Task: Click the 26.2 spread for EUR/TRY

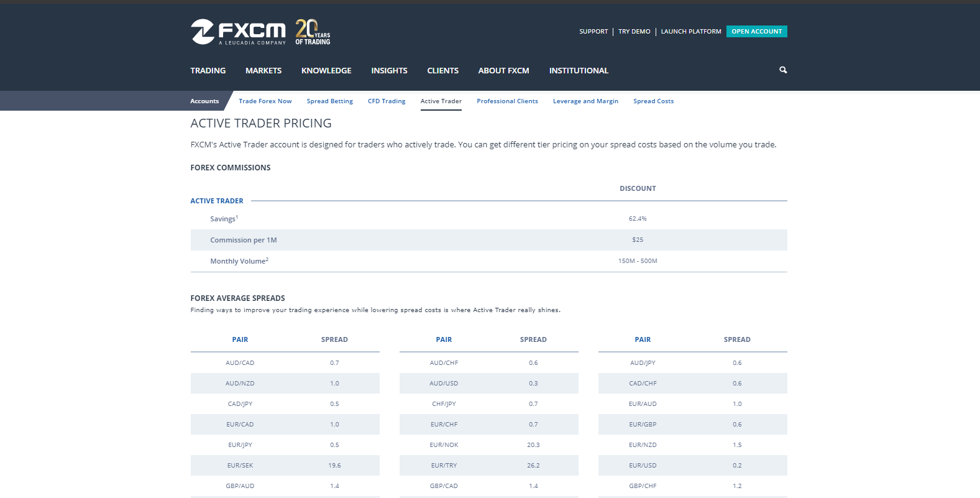Action: coord(533,466)
